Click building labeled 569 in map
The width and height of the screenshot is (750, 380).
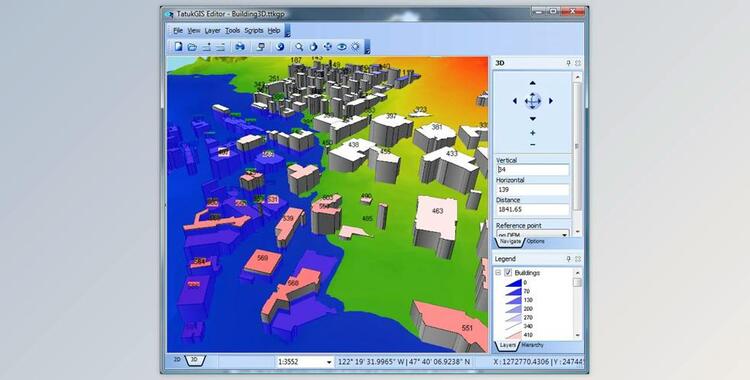pyautogui.click(x=262, y=262)
